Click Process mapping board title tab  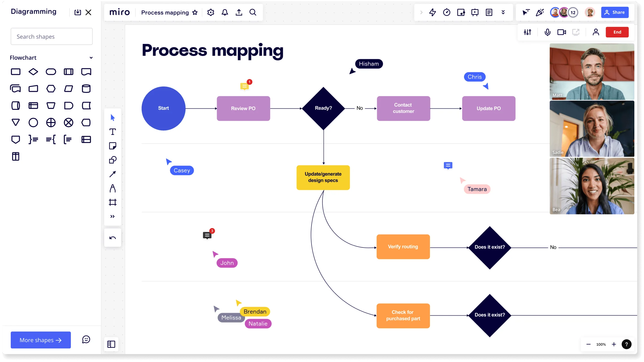(164, 12)
